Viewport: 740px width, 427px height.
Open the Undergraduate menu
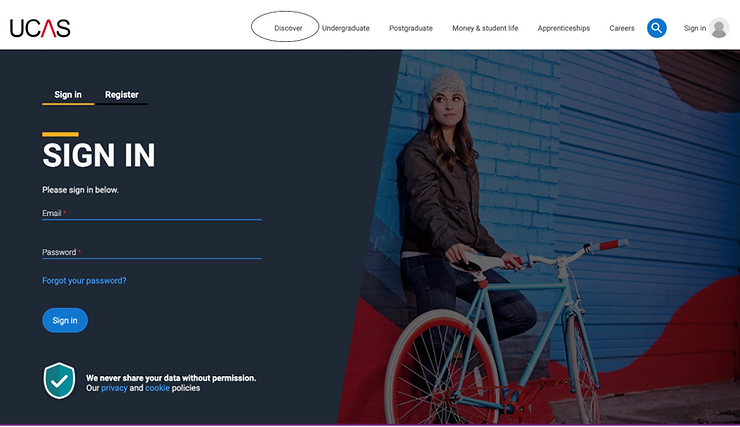(345, 28)
